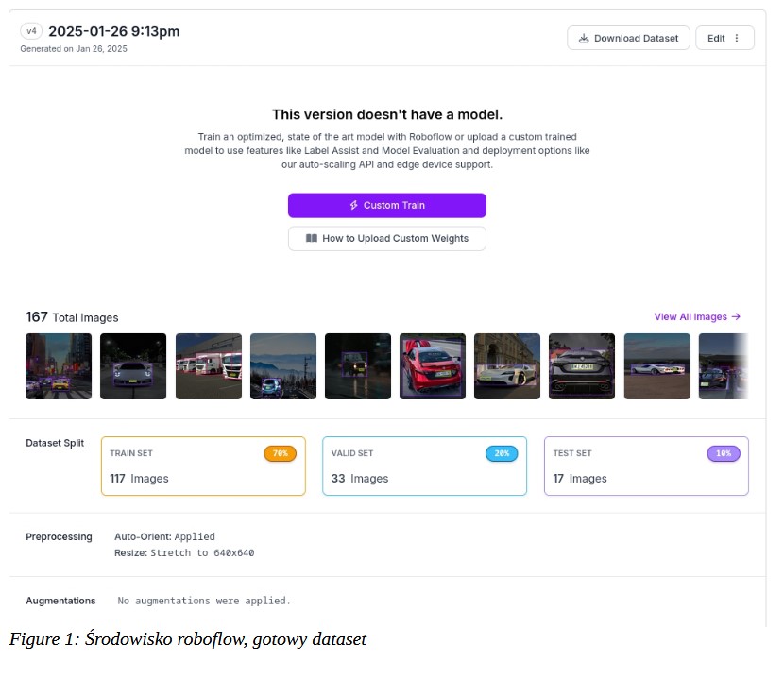Screen dimensions: 784x678
Task: Click the 20% badge on the Valid Set card
Action: 503,453
